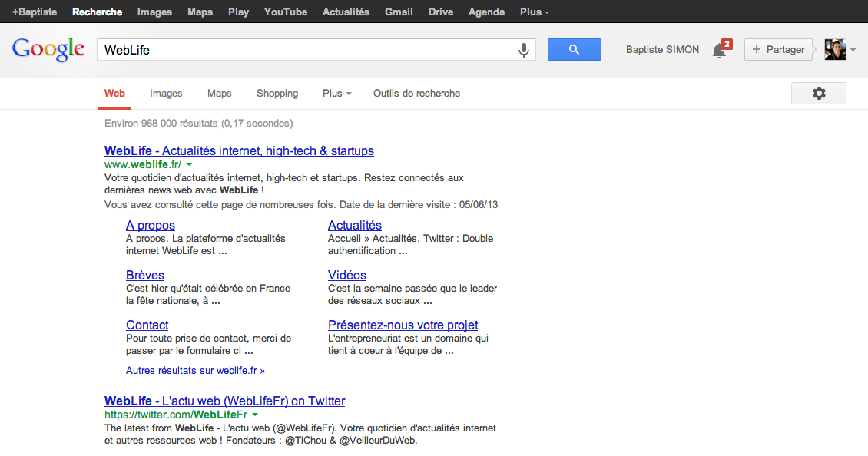Click the green www.weblife.fr/ URL
This screenshot has height=456, width=868.
[143, 164]
